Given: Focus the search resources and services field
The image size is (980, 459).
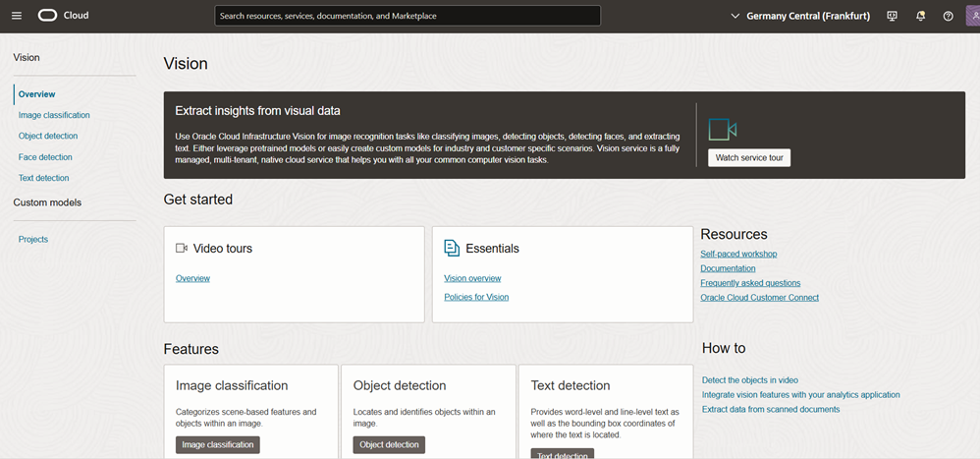Looking at the screenshot, I should tap(408, 16).
